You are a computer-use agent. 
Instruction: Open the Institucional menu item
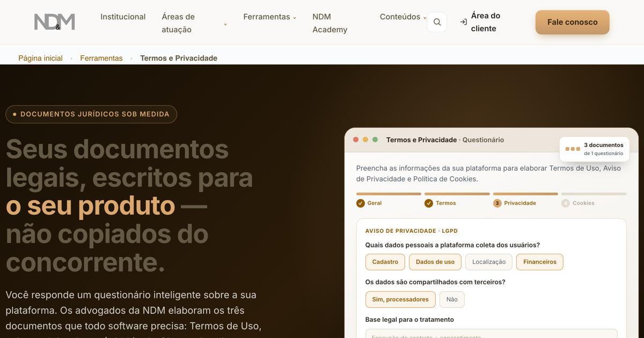point(123,17)
